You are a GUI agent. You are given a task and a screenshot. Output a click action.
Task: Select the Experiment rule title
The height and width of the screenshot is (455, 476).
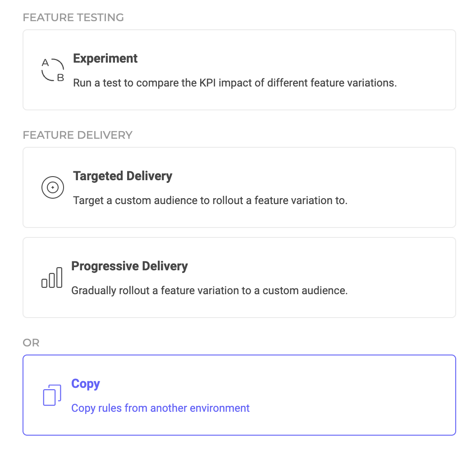coord(105,59)
